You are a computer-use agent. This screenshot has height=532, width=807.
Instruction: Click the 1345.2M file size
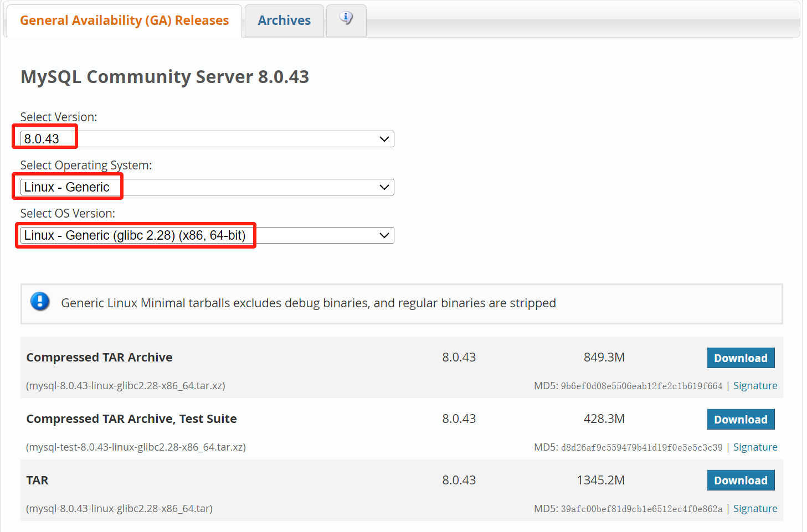[x=601, y=481]
